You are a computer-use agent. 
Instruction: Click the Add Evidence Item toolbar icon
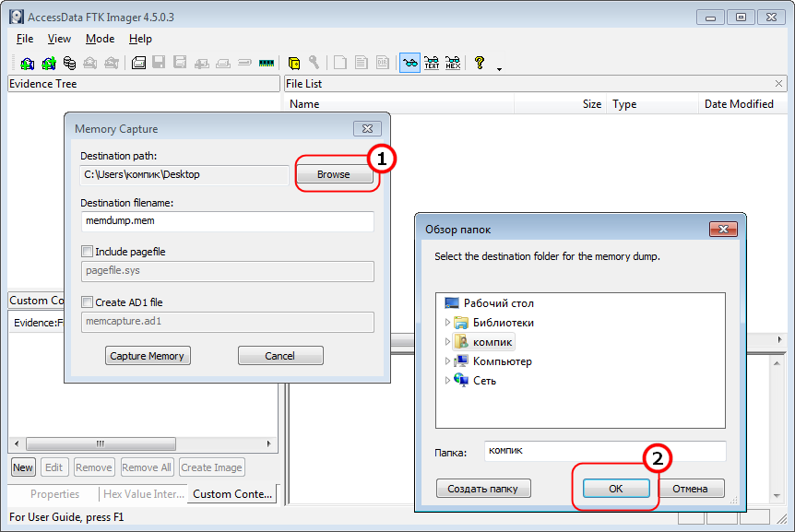(x=27, y=63)
